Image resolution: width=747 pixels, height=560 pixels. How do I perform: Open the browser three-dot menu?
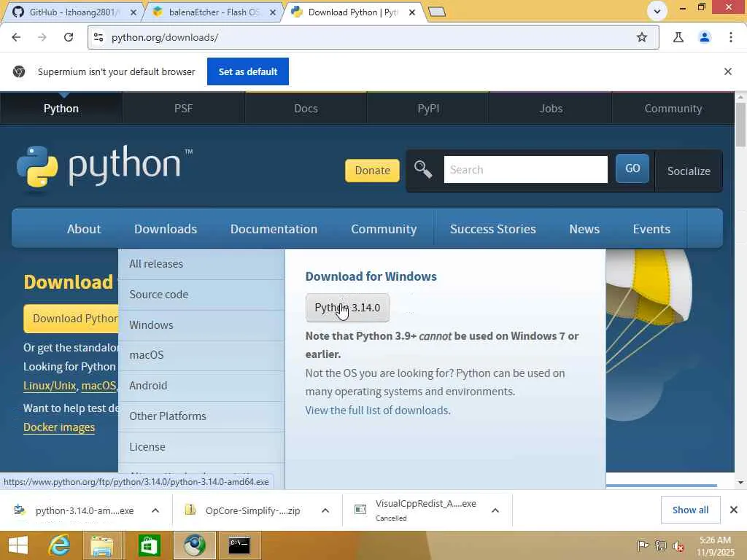(x=731, y=37)
